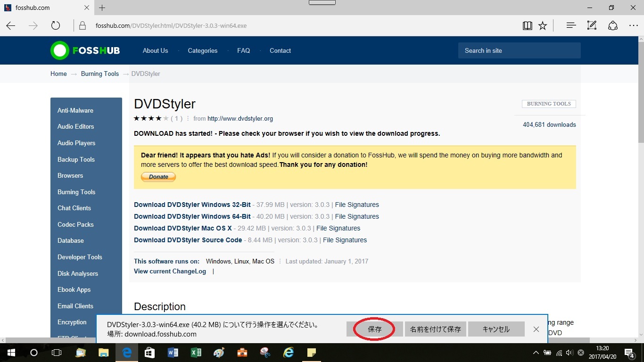
Task: Open Sticky Notes taskbar icon
Action: [x=312, y=353]
